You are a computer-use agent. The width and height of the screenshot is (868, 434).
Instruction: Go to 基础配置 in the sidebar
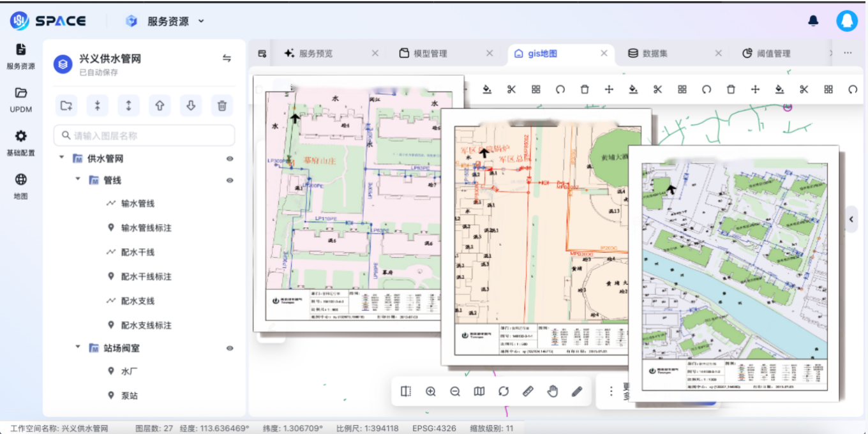(x=21, y=143)
